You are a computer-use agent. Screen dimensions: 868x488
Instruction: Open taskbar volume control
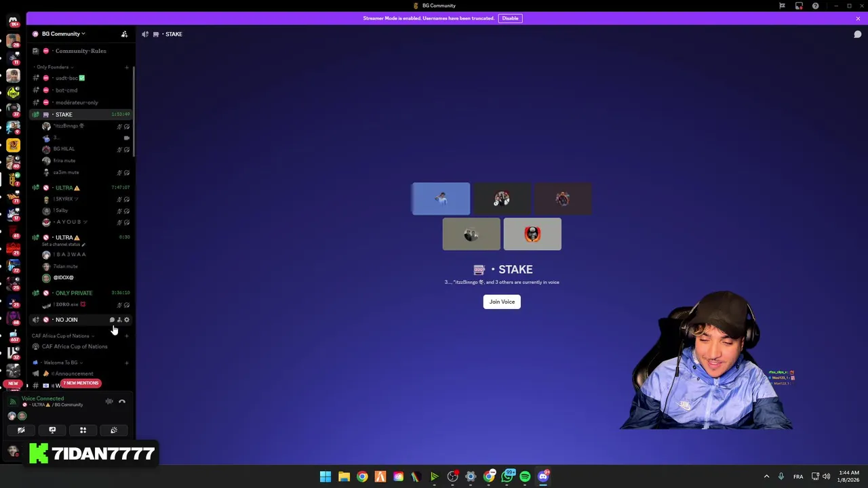(826, 476)
